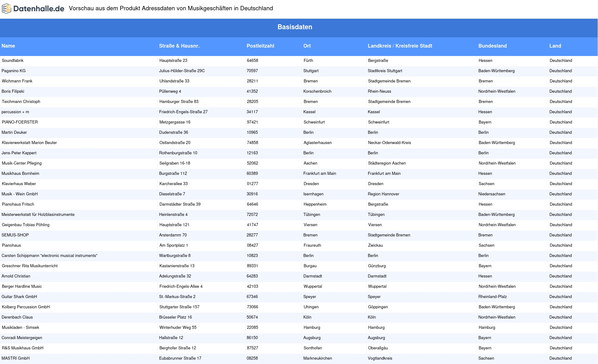Click the Jens-Peter Kappert entry
Screen dimensions: 598x364
coord(19,153)
